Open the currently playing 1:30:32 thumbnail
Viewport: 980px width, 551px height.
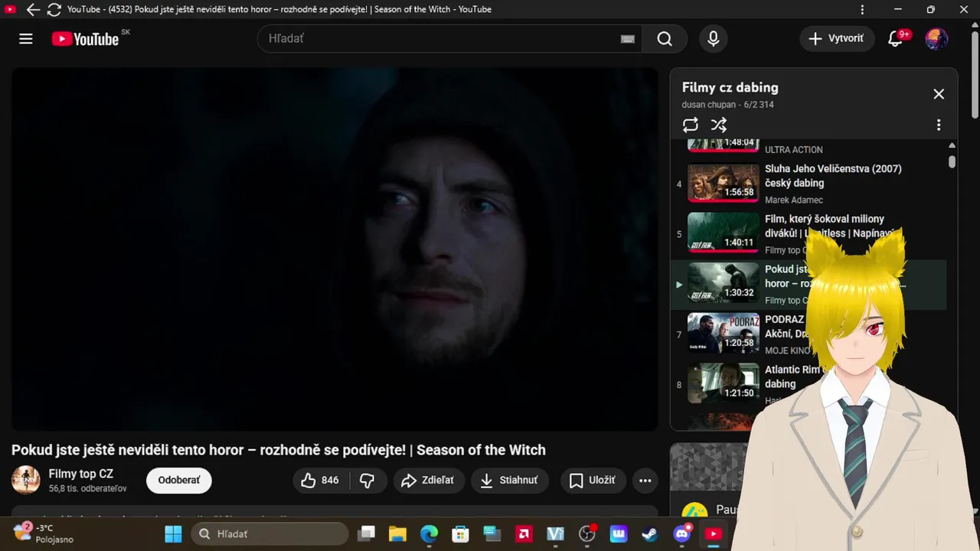pos(723,283)
